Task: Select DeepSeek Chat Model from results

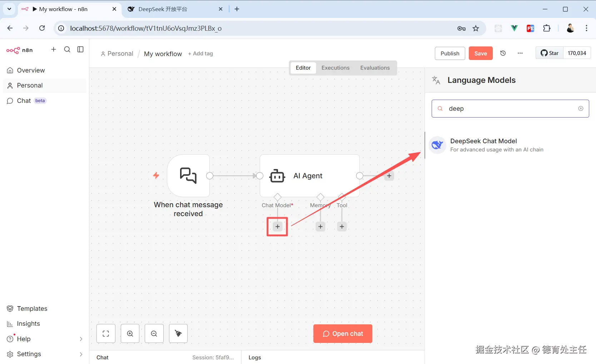Action: tap(510, 145)
